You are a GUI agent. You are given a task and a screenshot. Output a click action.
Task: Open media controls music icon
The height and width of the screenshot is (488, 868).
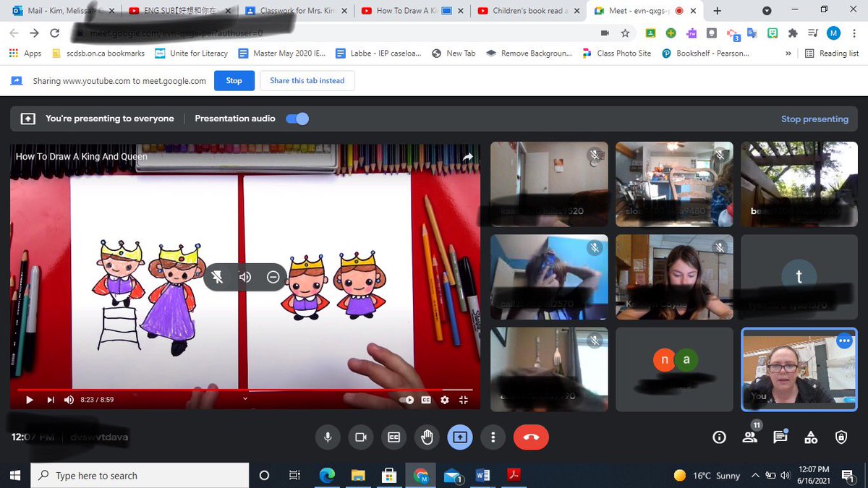[813, 33]
